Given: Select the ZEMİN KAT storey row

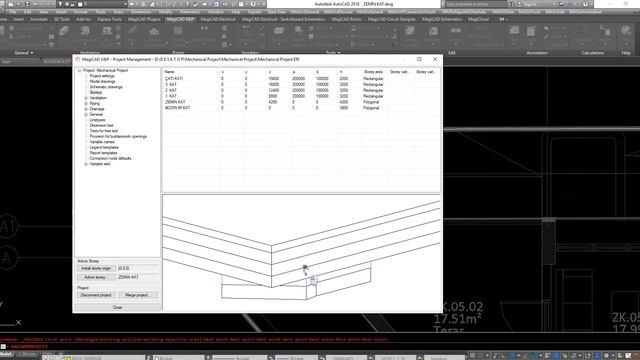Looking at the screenshot, I should (x=301, y=102).
